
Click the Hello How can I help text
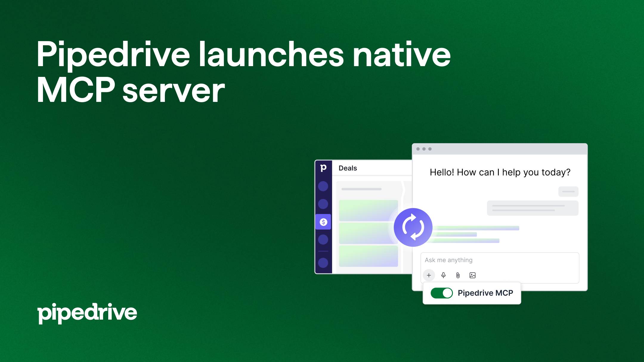coord(500,172)
